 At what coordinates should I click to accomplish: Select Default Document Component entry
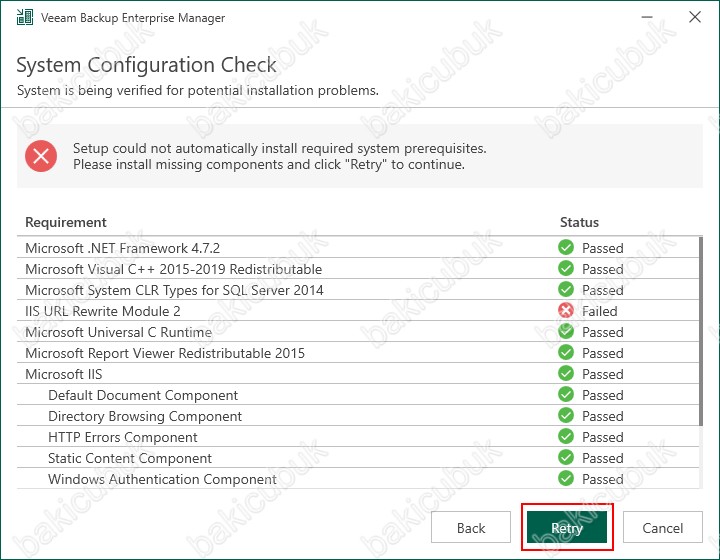[x=358, y=395]
